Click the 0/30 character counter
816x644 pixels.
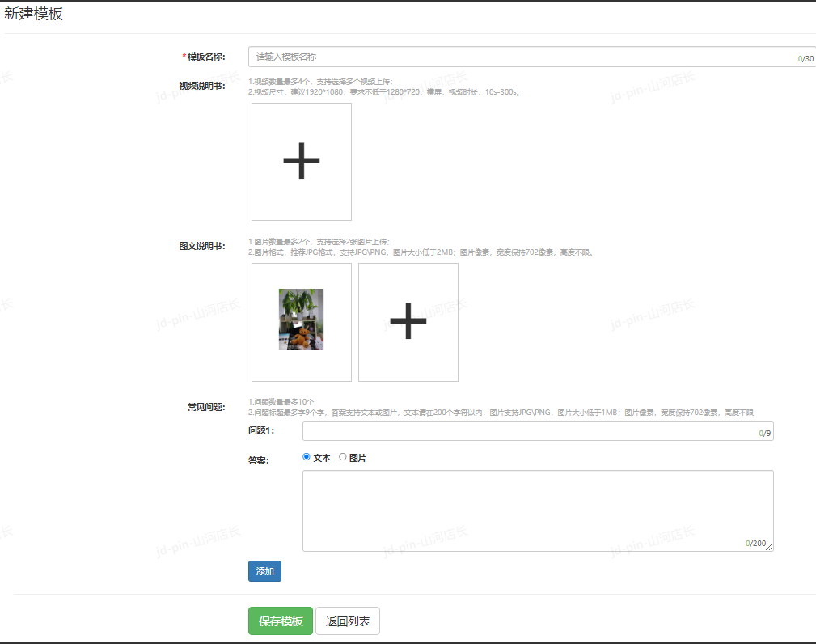(x=805, y=59)
